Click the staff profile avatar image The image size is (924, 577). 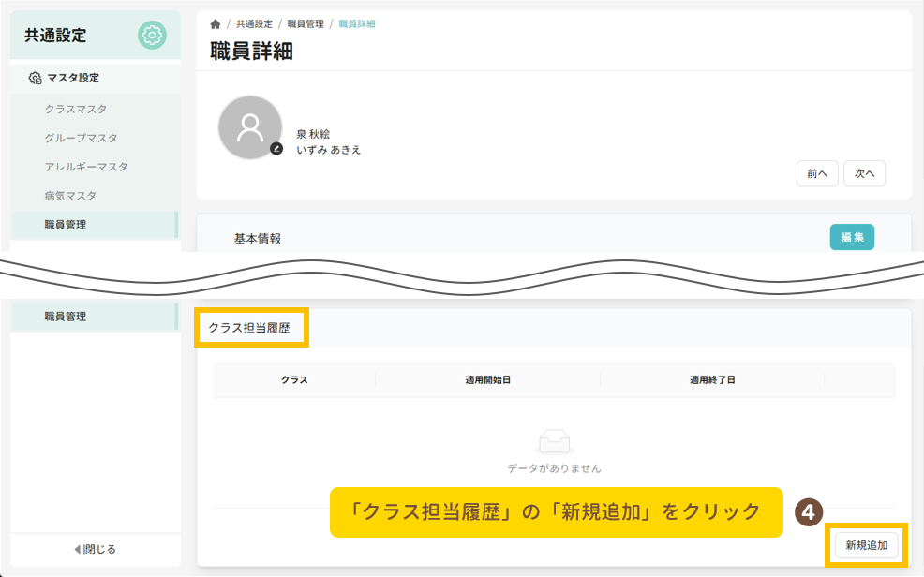249,127
